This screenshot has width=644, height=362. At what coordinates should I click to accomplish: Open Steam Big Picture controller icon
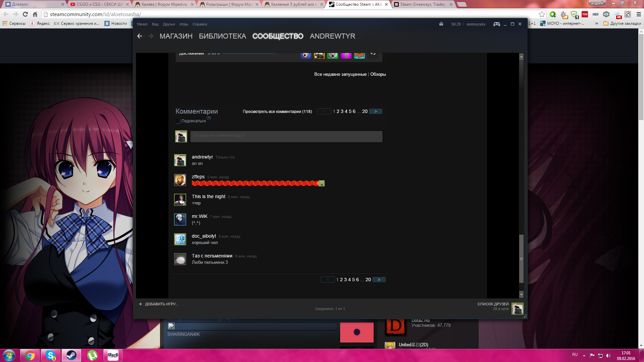click(496, 24)
